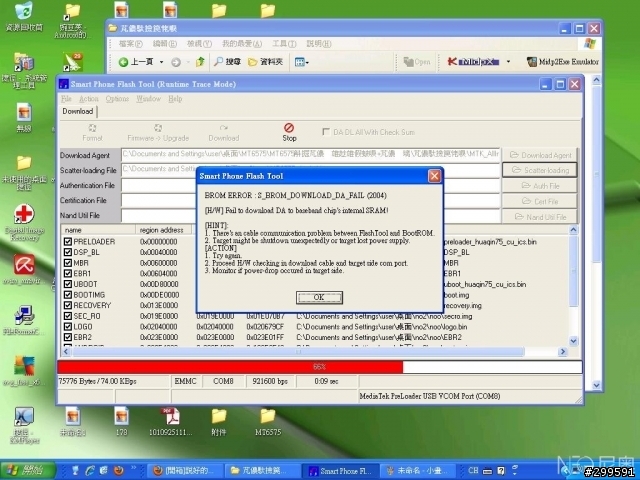
Task: Open Digital Image Recovery desktop icon
Action: click(x=24, y=215)
